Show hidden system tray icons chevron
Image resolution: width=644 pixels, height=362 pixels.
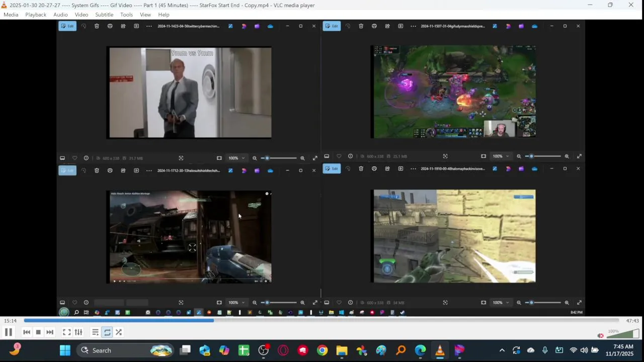click(502, 350)
